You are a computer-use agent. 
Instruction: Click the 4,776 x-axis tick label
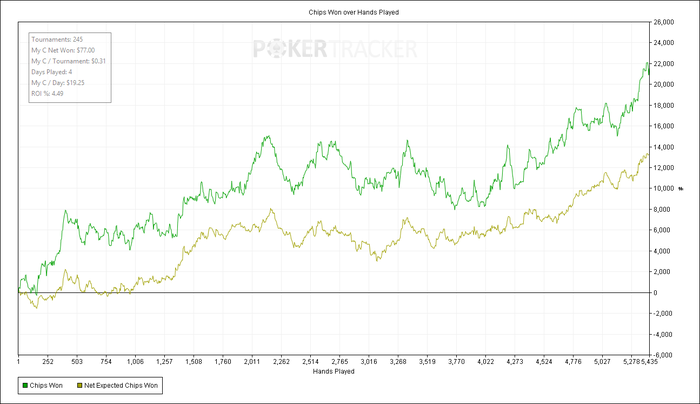[x=573, y=362]
